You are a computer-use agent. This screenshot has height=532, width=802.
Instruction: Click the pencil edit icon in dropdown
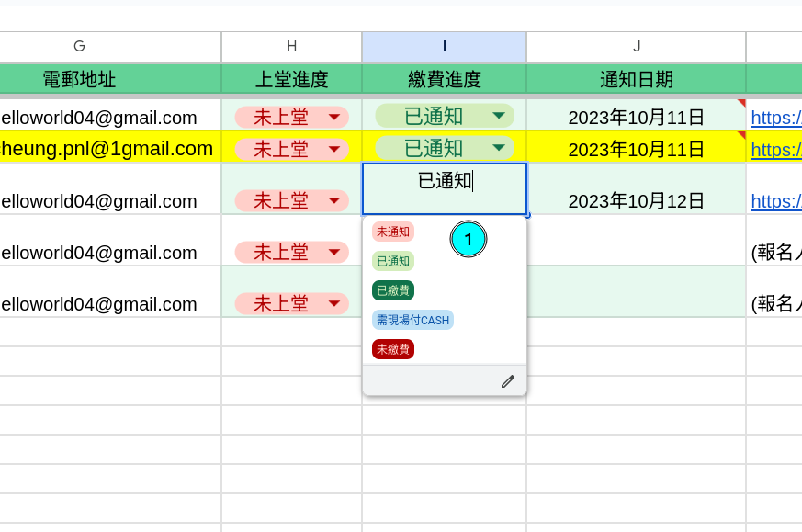pos(507,381)
